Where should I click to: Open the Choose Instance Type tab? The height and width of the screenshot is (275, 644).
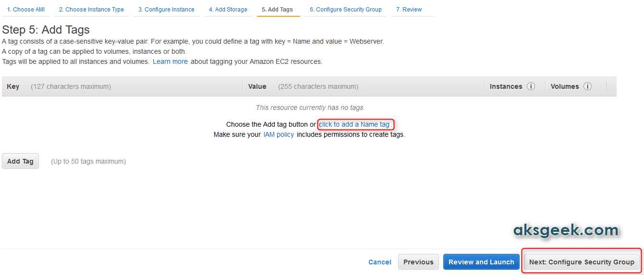[x=91, y=10]
